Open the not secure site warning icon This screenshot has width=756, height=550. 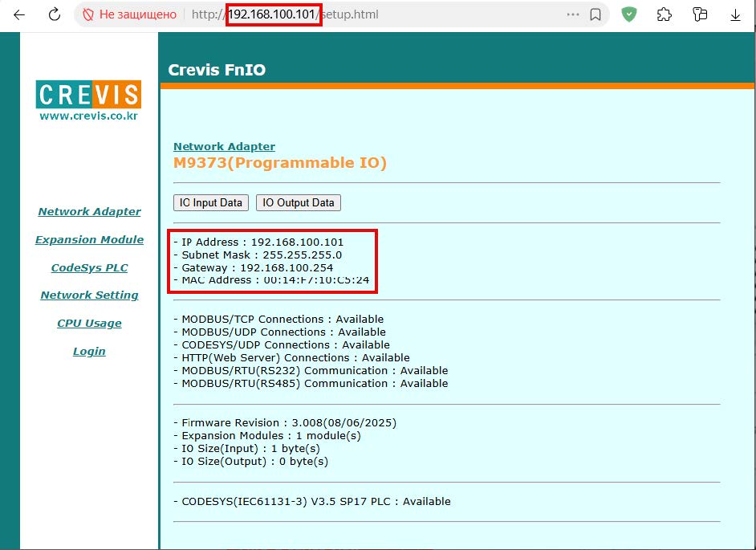click(88, 15)
